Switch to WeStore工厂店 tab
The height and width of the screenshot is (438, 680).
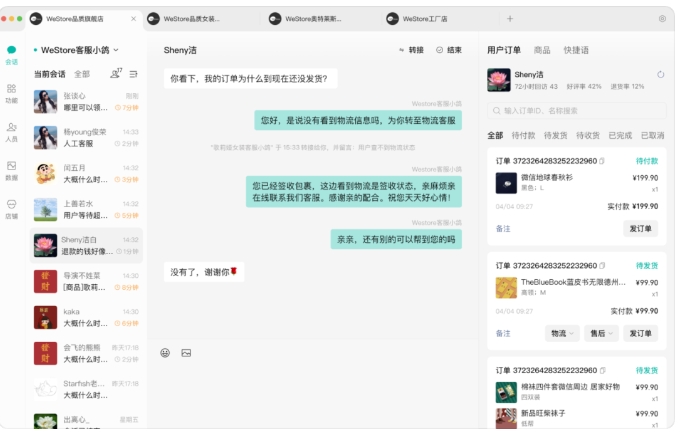coord(424,19)
